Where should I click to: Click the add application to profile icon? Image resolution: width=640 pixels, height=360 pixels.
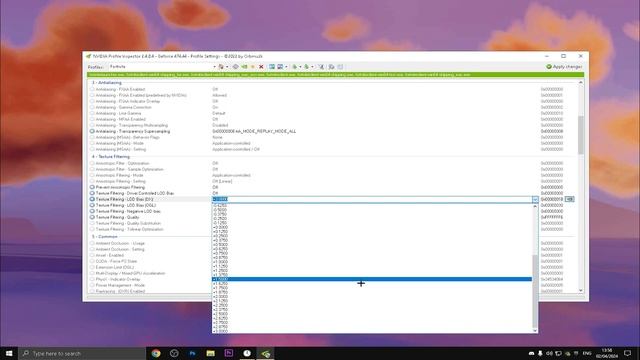(272, 67)
